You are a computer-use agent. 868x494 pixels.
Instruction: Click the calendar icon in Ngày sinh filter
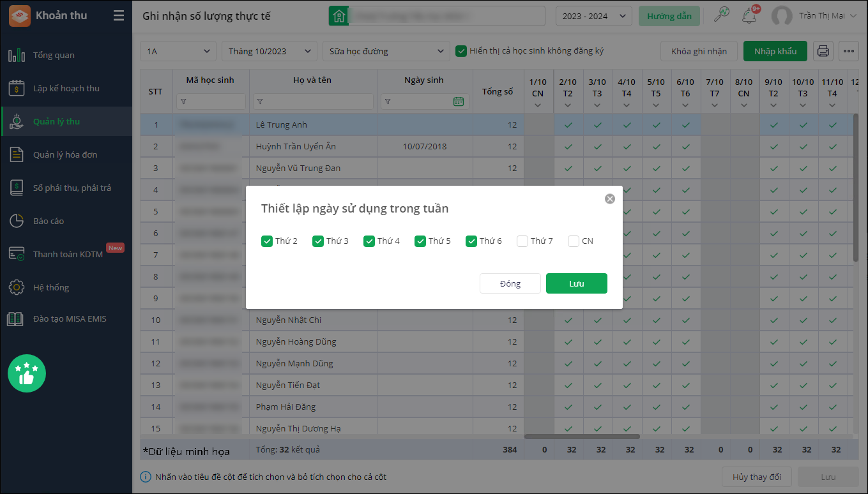pos(458,101)
